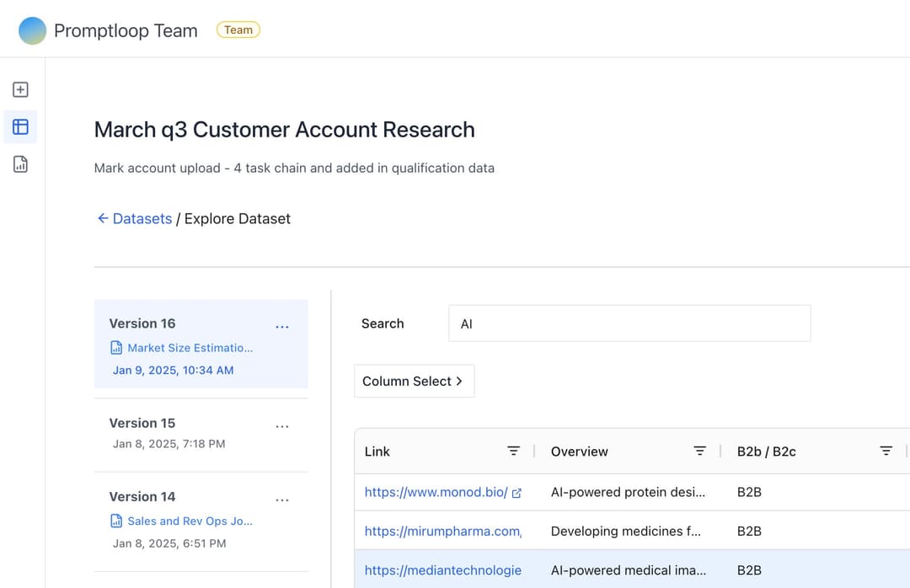910x588 pixels.
Task: Open the filter icon on B2b / B2c column
Action: click(x=885, y=451)
